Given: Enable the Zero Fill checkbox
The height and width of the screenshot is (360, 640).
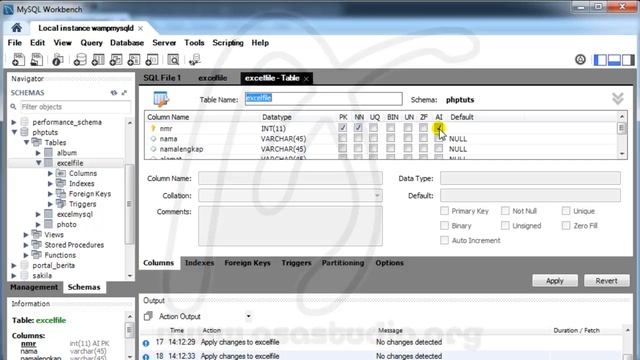Looking at the screenshot, I should pyautogui.click(x=566, y=225).
